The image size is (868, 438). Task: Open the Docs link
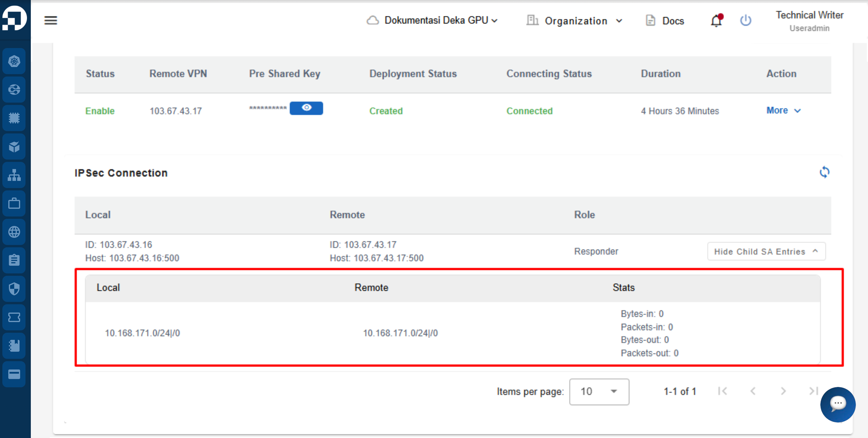(664, 21)
